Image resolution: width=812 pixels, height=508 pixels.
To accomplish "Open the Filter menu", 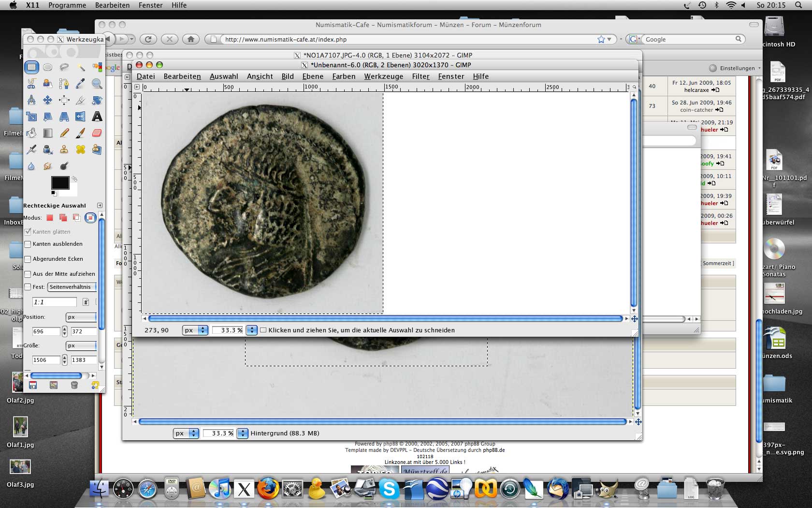I will pyautogui.click(x=420, y=76).
